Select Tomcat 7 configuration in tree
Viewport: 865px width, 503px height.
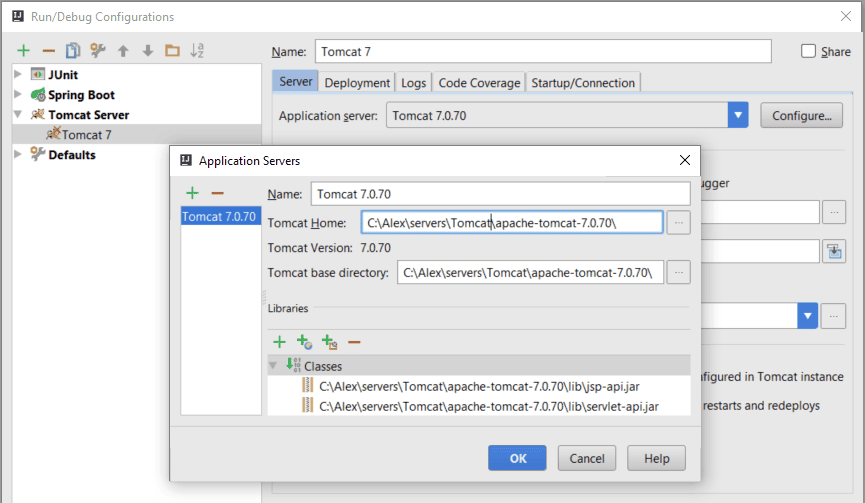[87, 135]
